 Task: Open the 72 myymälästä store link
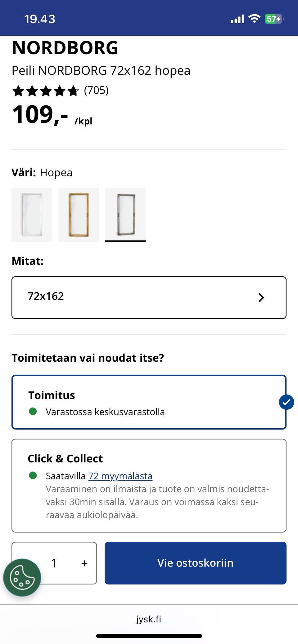coord(120,476)
